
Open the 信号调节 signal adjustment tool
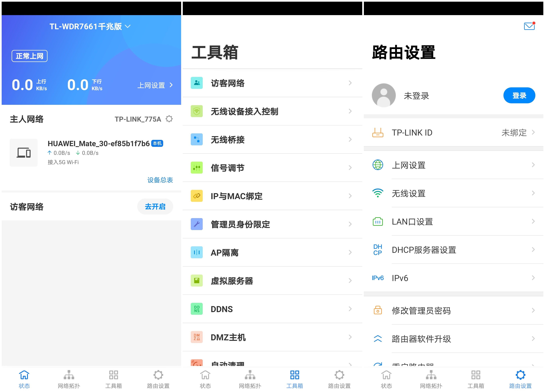click(272, 168)
